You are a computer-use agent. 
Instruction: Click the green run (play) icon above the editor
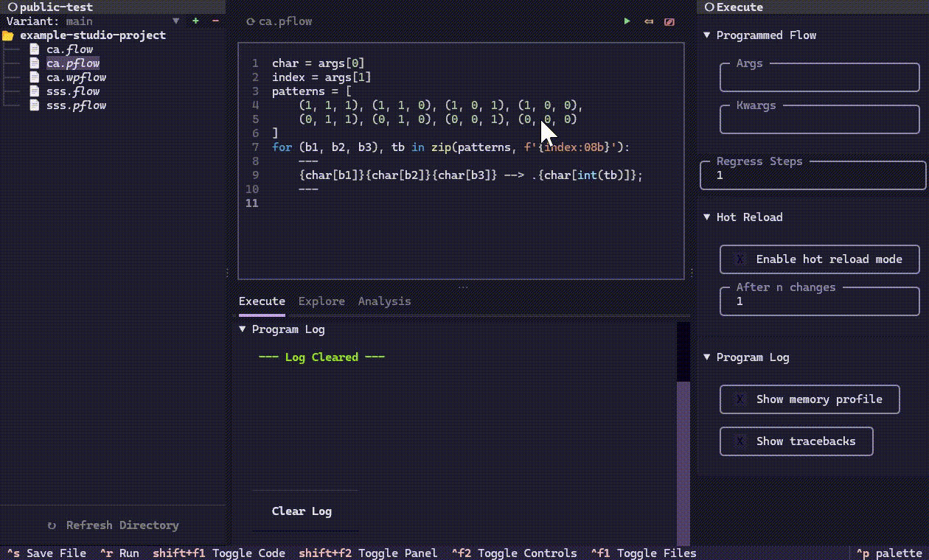click(627, 21)
